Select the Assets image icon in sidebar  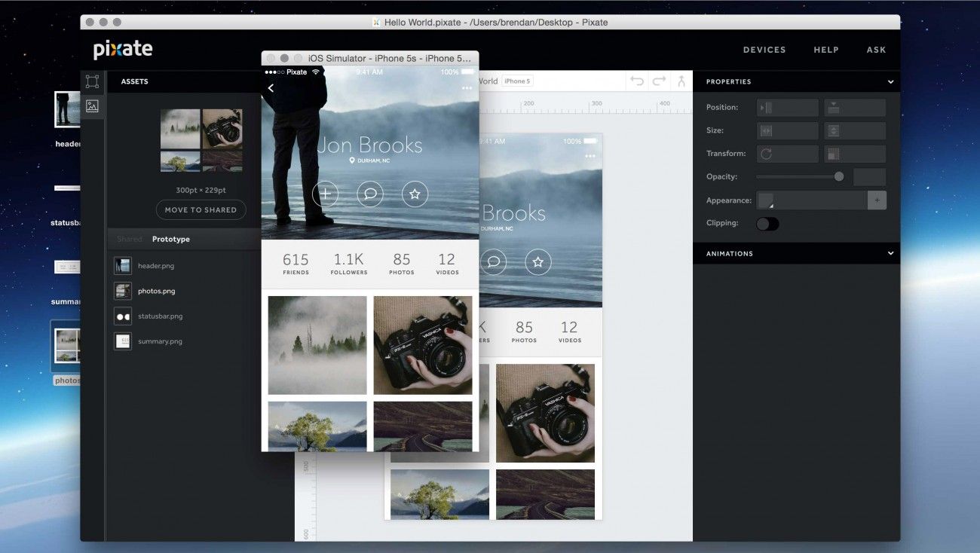coord(92,106)
